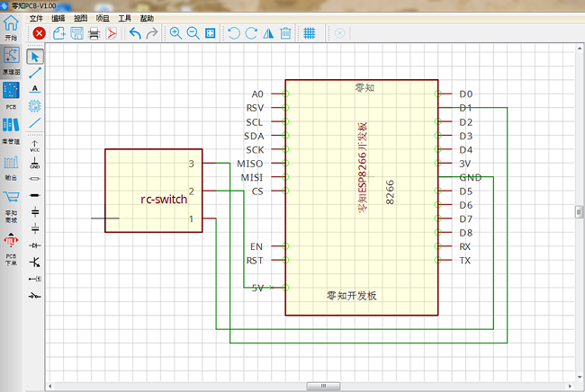Create a new file from toolbar
This screenshot has height=392, width=585.
click(58, 33)
